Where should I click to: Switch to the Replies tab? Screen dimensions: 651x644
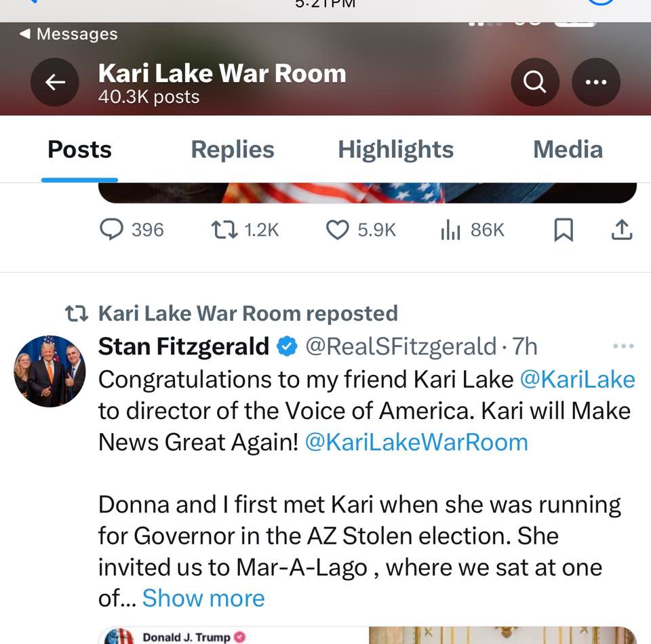[233, 149]
